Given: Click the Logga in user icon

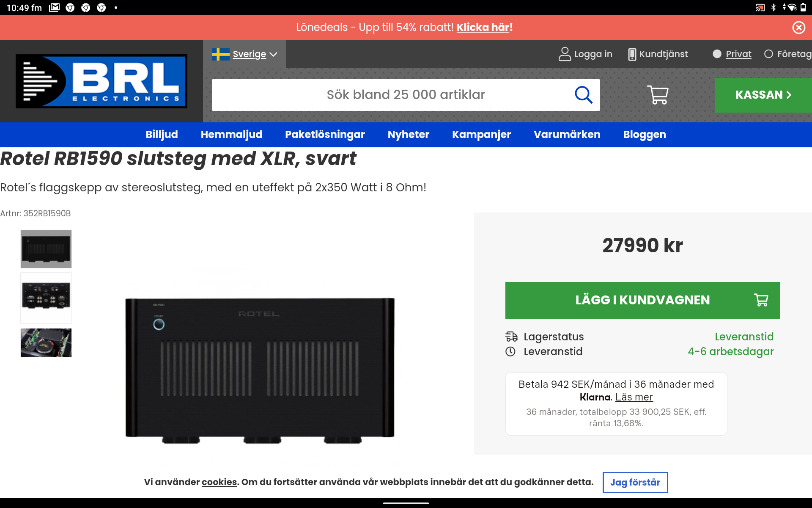Looking at the screenshot, I should (x=565, y=54).
